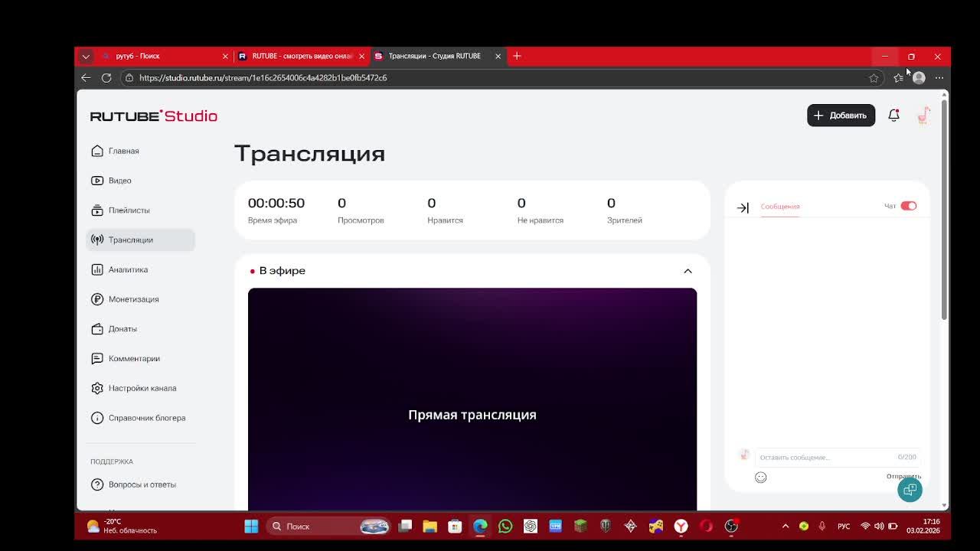Toggle the Чат switch off

coord(908,206)
